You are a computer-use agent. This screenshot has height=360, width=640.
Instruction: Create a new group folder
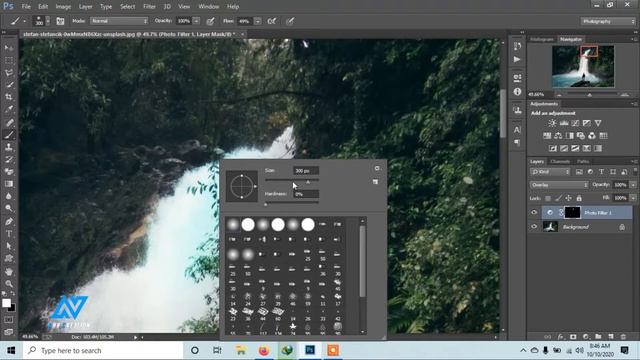click(x=598, y=337)
